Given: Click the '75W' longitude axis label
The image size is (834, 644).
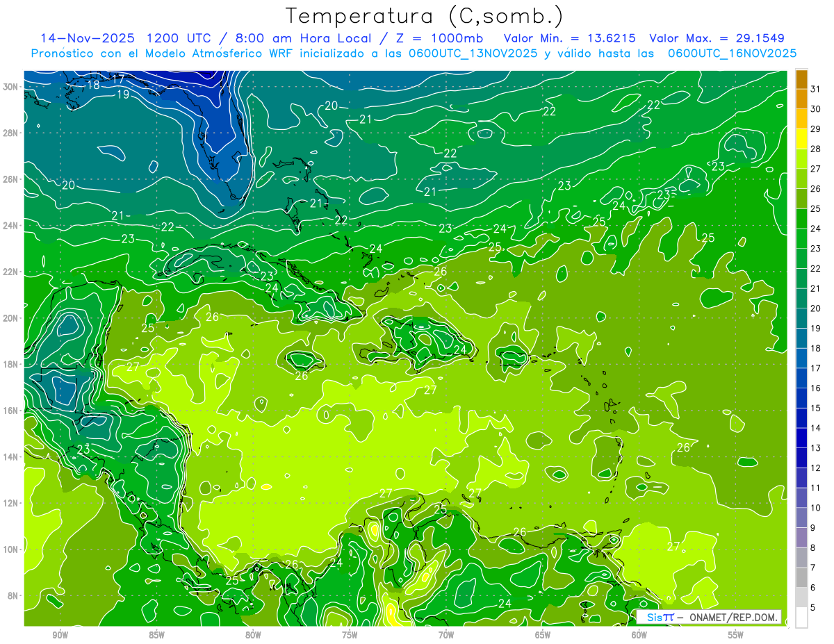Looking at the screenshot, I should coord(350,635).
